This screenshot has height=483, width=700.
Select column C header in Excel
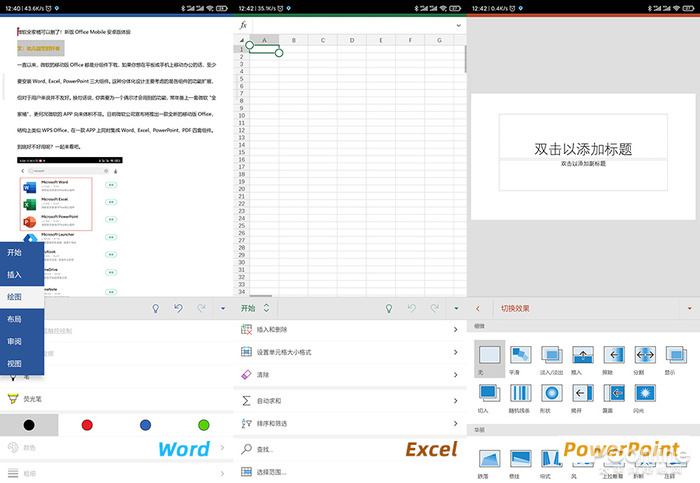323,40
